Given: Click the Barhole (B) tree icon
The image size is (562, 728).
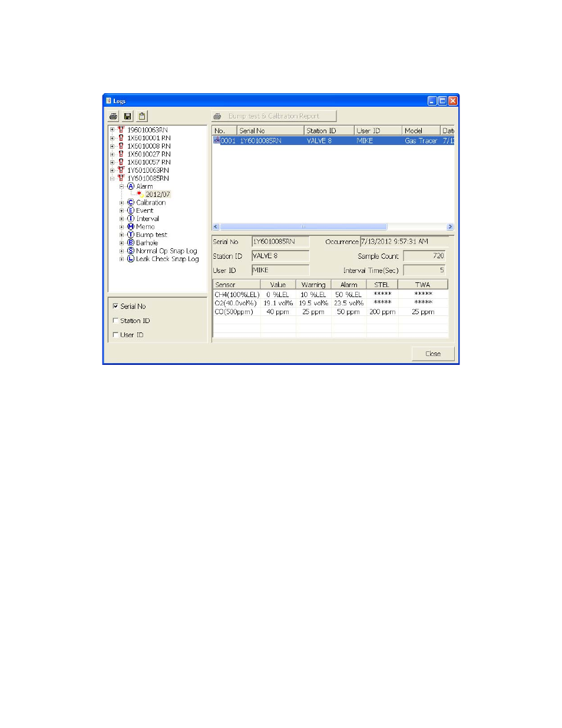Looking at the screenshot, I should 131,243.
